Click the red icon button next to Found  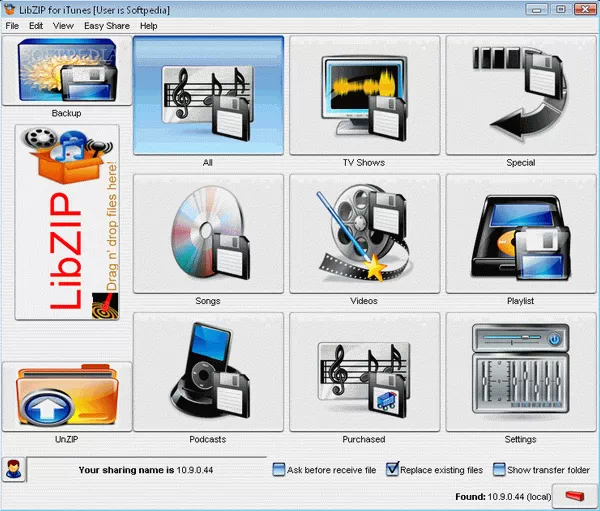point(574,496)
